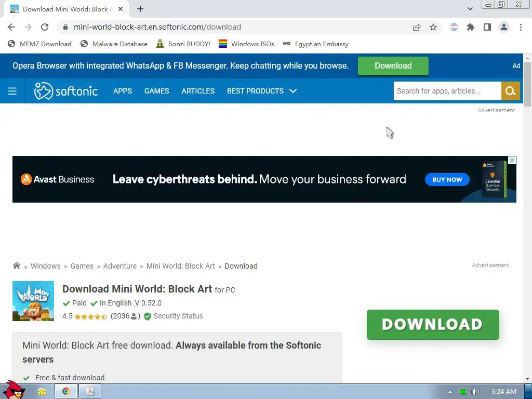This screenshot has width=532, height=399.
Task: Click the orange search magnifier button
Action: point(511,91)
